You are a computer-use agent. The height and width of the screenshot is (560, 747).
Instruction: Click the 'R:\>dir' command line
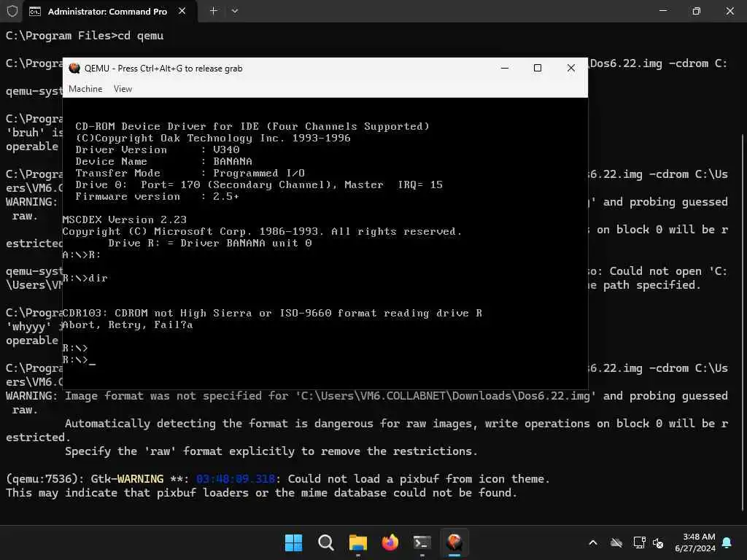(85, 278)
